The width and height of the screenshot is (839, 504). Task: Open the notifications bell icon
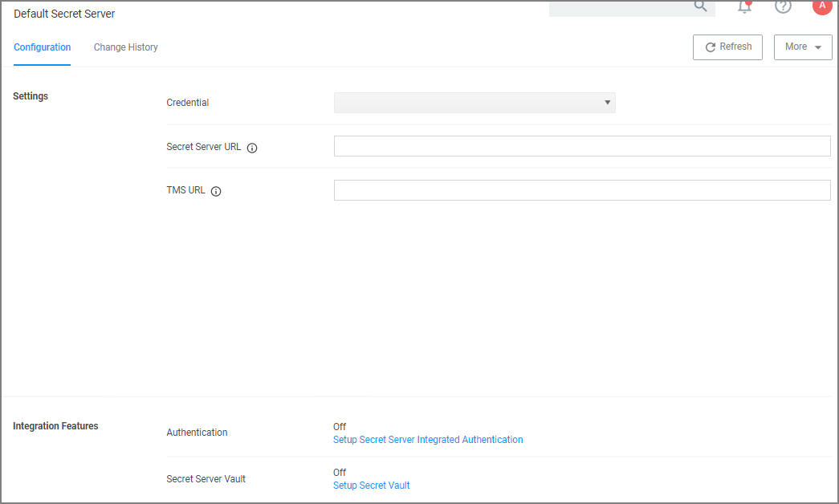coord(744,6)
